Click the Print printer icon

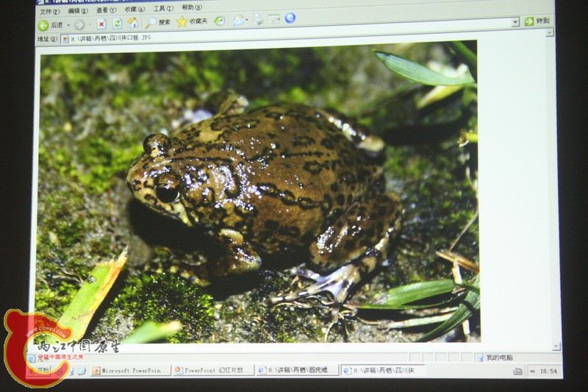click(x=258, y=19)
